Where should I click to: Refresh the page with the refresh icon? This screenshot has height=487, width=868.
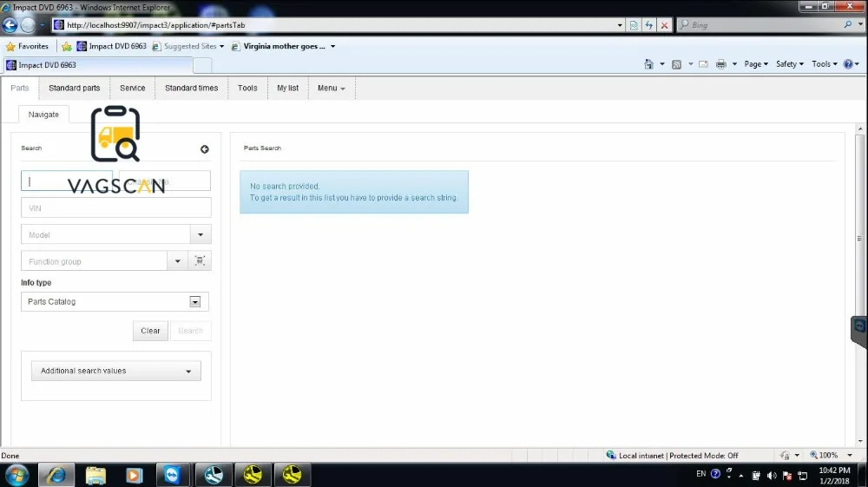click(648, 25)
